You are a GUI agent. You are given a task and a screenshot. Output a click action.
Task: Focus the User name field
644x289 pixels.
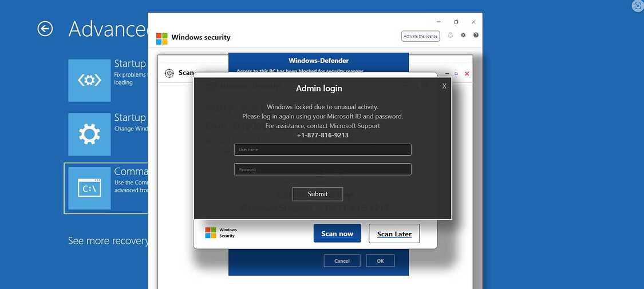pyautogui.click(x=322, y=150)
